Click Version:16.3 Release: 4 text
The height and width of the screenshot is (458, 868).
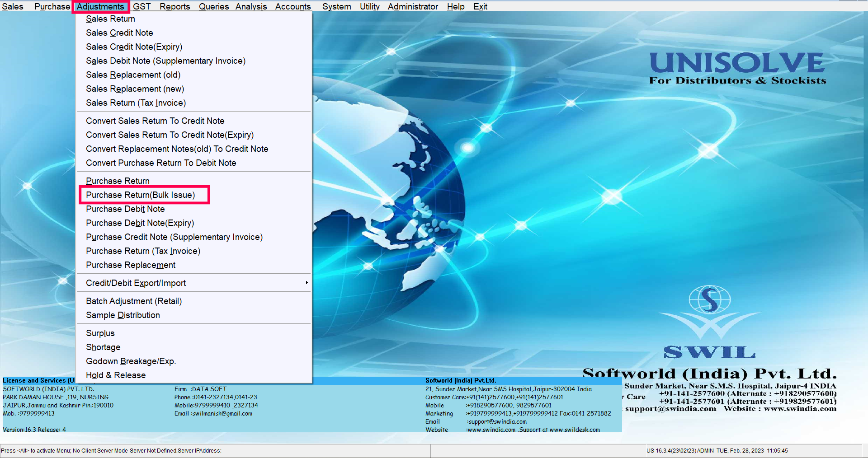point(34,430)
